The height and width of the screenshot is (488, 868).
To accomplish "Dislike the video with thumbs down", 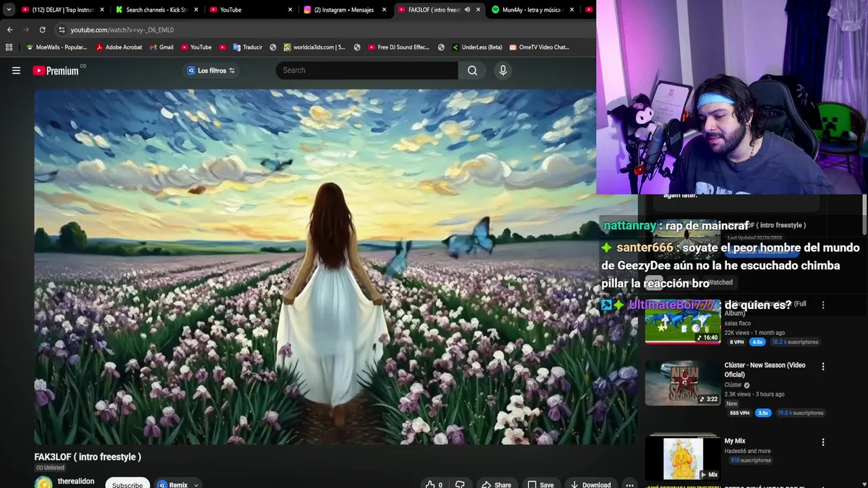I will (460, 485).
